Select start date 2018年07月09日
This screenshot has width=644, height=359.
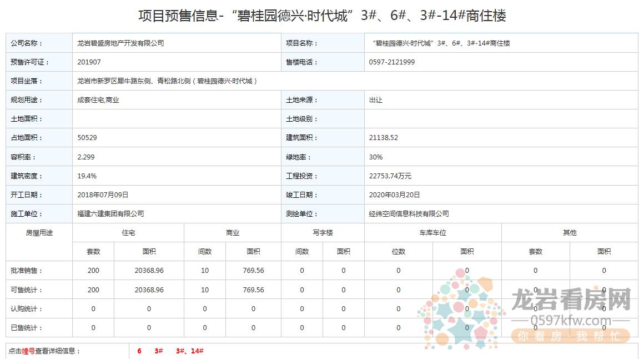(103, 195)
